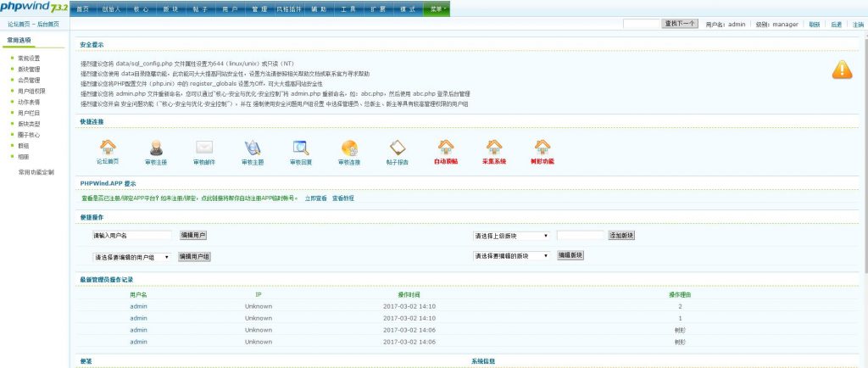Open the 管理 top menu
The width and height of the screenshot is (868, 368).
tap(259, 9)
